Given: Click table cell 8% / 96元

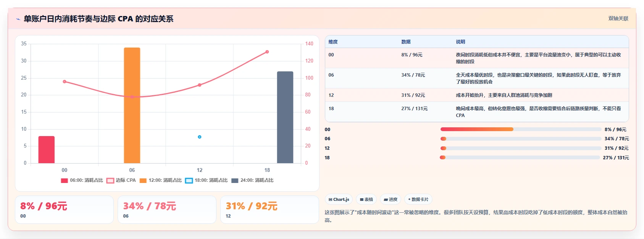Looking at the screenshot, I should pyautogui.click(x=412, y=55).
